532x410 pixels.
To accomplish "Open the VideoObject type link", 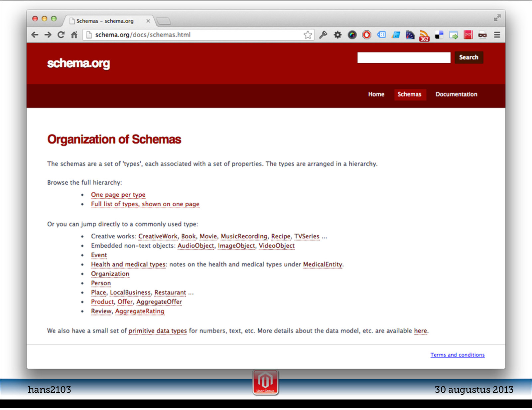I will (277, 246).
